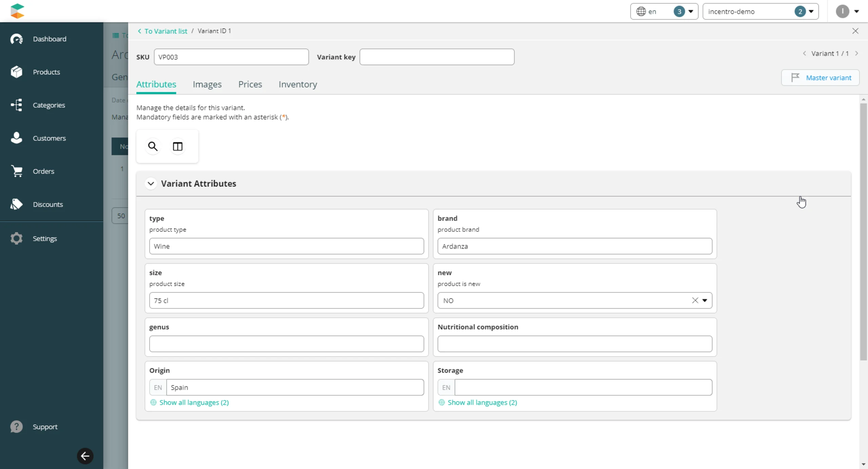Click the search attributes magnifier icon

pos(153,146)
